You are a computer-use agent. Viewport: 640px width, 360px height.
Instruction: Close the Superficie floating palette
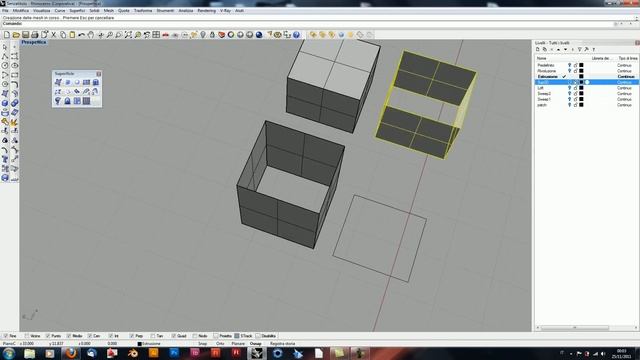pos(98,73)
